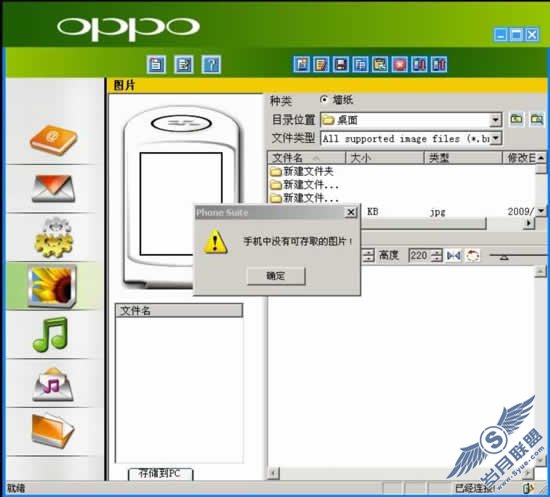Viewport: 550px width, 497px height.
Task: Click the new picture toolbar icon
Action: coord(302,64)
